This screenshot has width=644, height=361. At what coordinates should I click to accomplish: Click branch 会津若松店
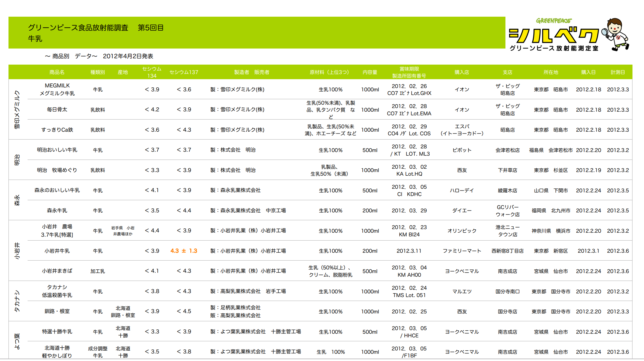click(x=508, y=150)
